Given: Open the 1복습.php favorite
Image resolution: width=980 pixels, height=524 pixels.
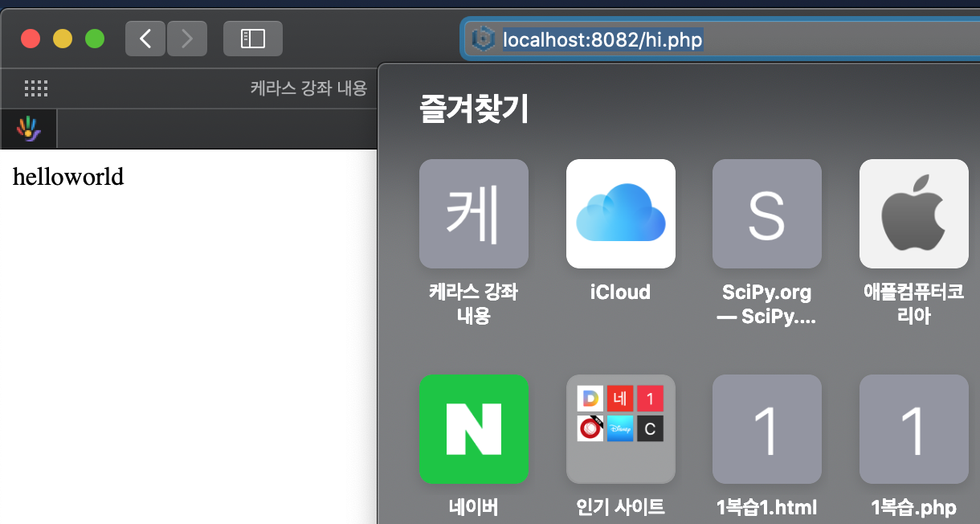Looking at the screenshot, I should click(914, 429).
